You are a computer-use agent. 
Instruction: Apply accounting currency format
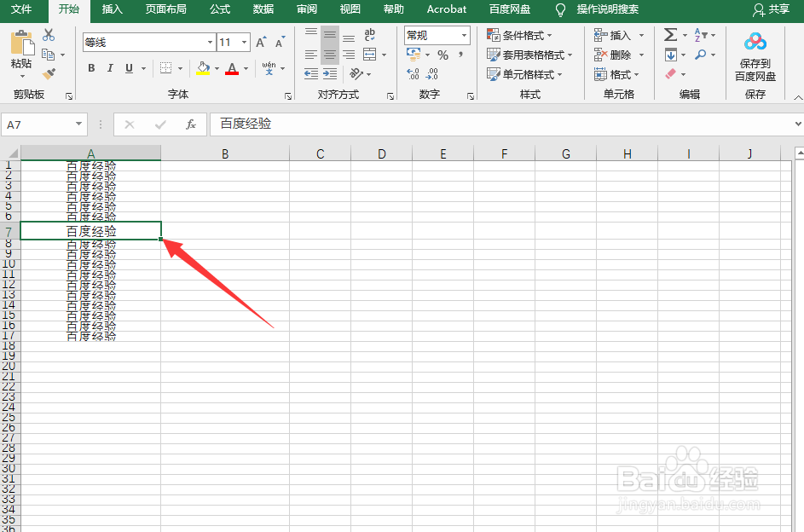pyautogui.click(x=414, y=55)
